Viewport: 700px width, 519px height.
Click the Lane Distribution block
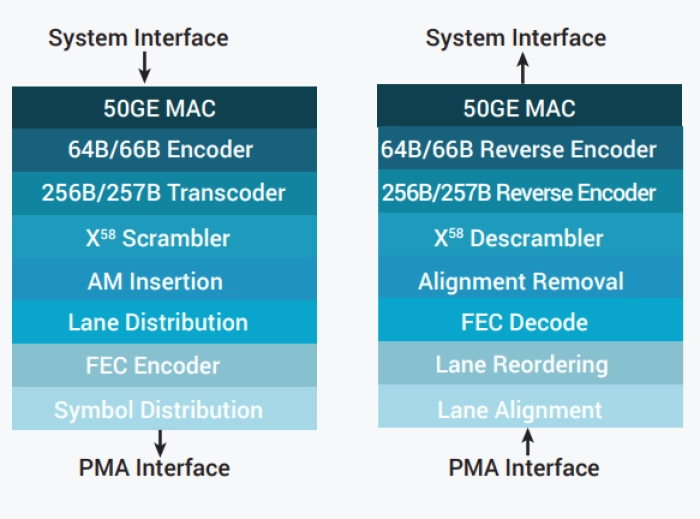[164, 322]
